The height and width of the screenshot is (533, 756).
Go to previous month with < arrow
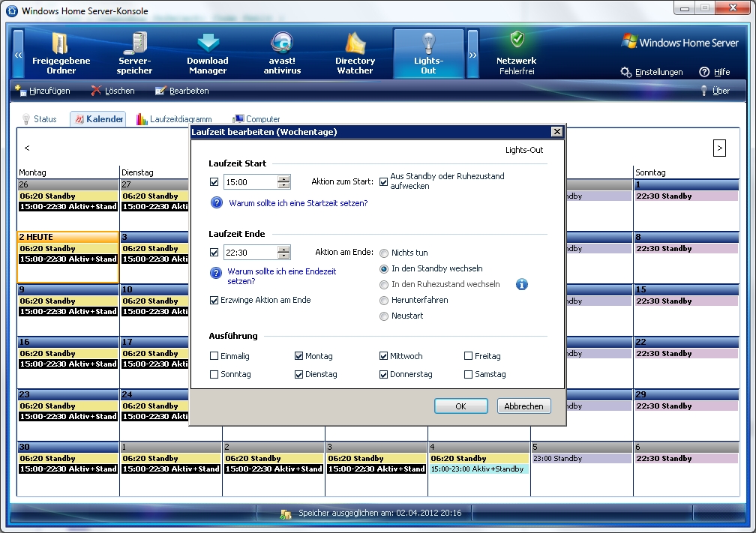(27, 148)
